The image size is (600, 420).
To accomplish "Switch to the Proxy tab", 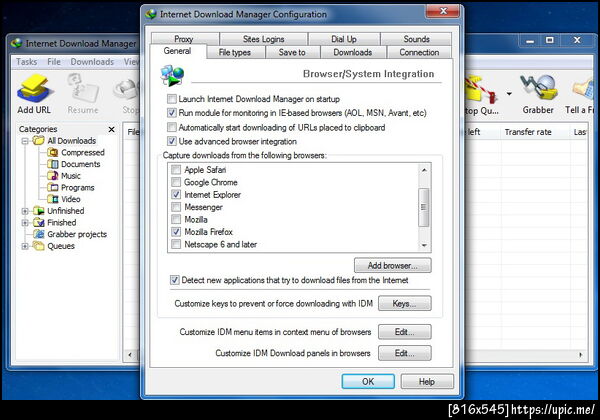I will pos(185,39).
